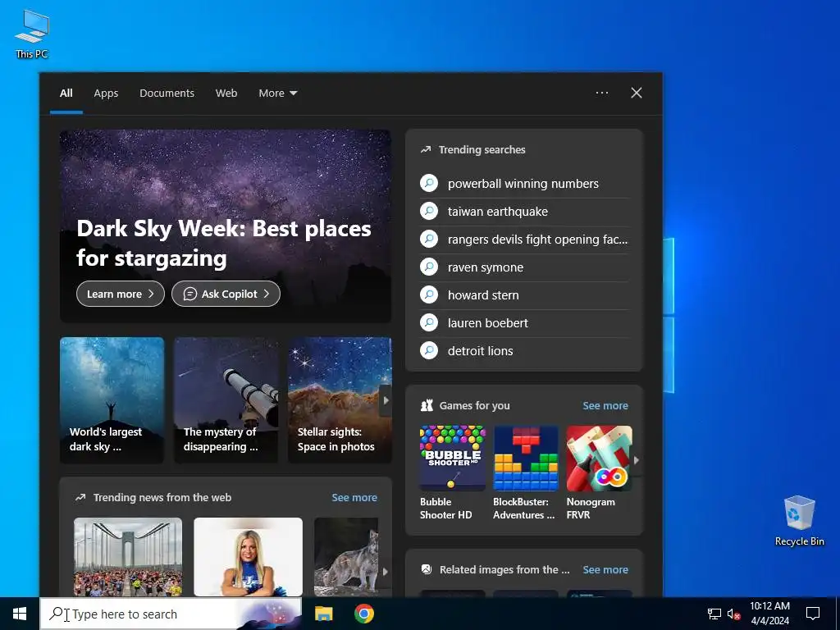Click See more for Trending news
The image size is (840, 630).
(354, 498)
